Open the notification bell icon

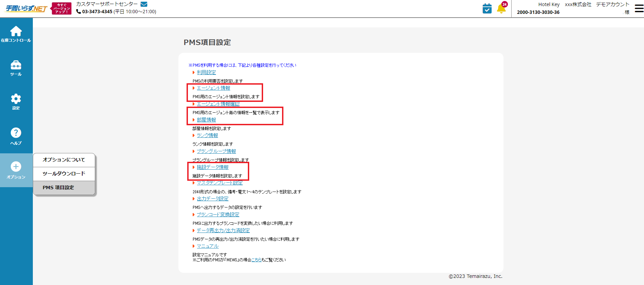pos(501,8)
